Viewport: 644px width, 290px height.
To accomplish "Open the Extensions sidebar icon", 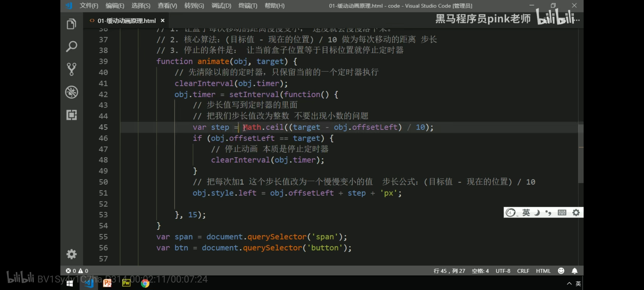I will point(71,115).
